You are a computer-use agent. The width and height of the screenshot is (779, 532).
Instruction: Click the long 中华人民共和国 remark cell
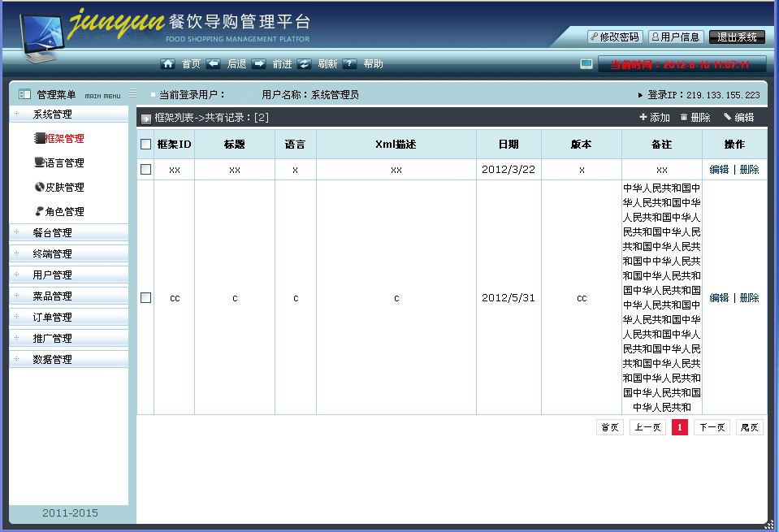coord(662,297)
